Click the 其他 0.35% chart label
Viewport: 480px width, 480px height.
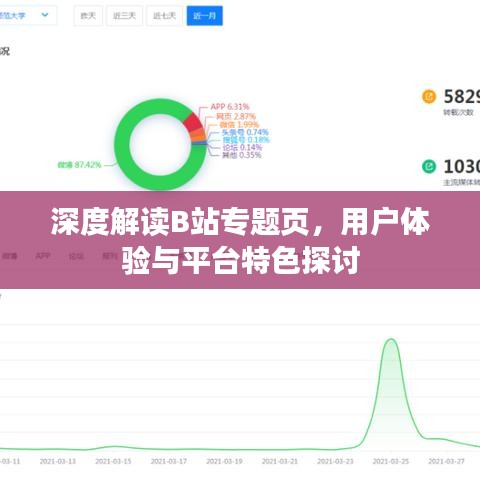[x=242, y=155]
